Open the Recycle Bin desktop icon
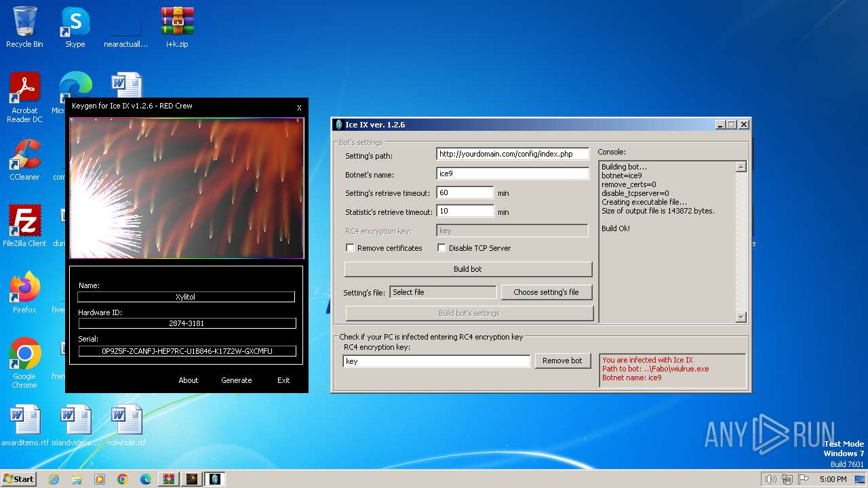This screenshot has width=868, height=488. pos(24,27)
